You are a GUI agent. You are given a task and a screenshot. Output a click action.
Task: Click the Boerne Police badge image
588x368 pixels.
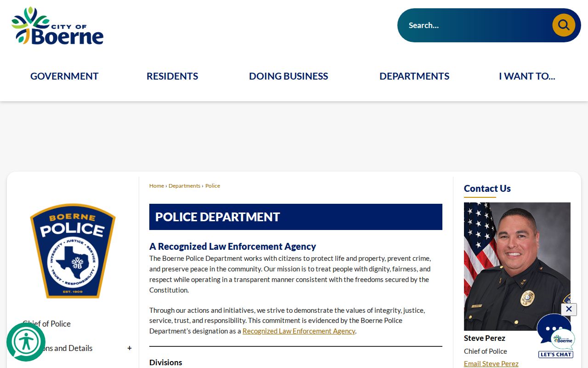[x=73, y=251]
